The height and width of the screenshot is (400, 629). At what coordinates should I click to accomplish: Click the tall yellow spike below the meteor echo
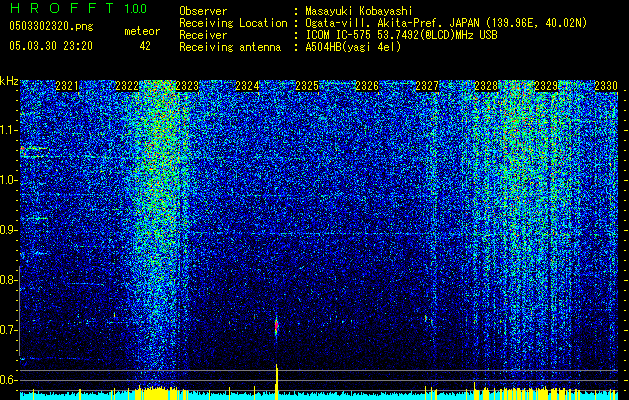click(276, 381)
